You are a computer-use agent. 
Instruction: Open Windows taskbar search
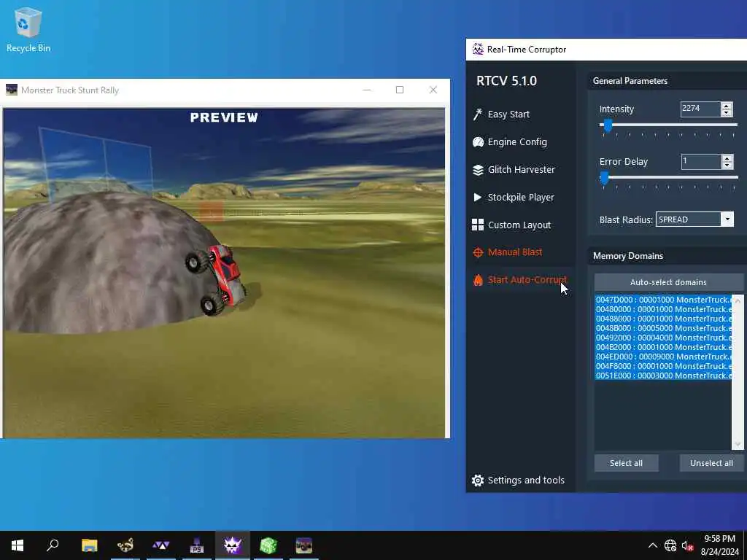click(x=53, y=545)
